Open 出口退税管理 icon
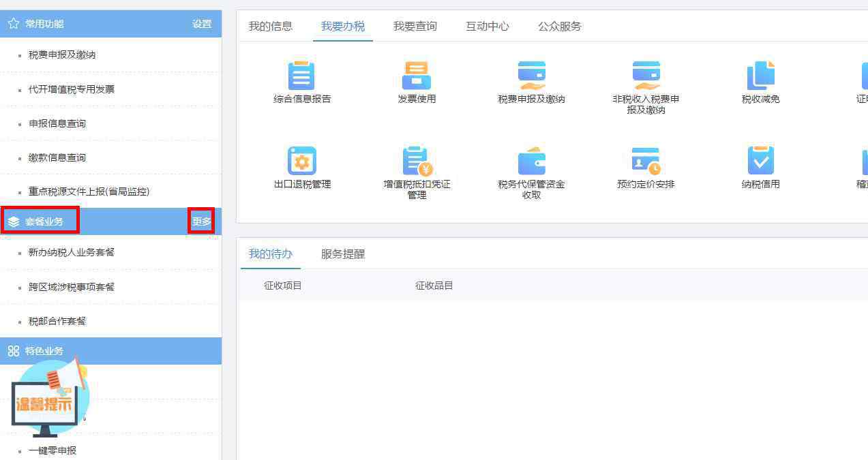Viewport: 868px width, 460px height. (x=301, y=161)
